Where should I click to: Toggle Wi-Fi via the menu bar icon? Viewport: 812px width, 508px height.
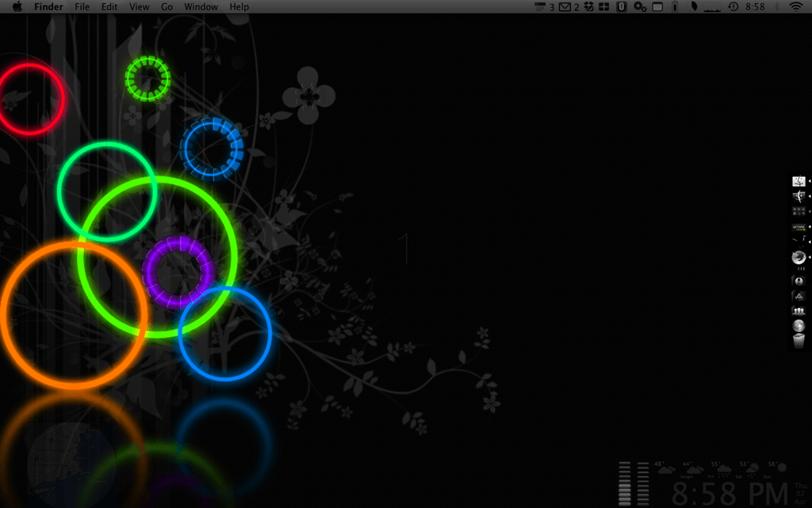click(x=795, y=6)
